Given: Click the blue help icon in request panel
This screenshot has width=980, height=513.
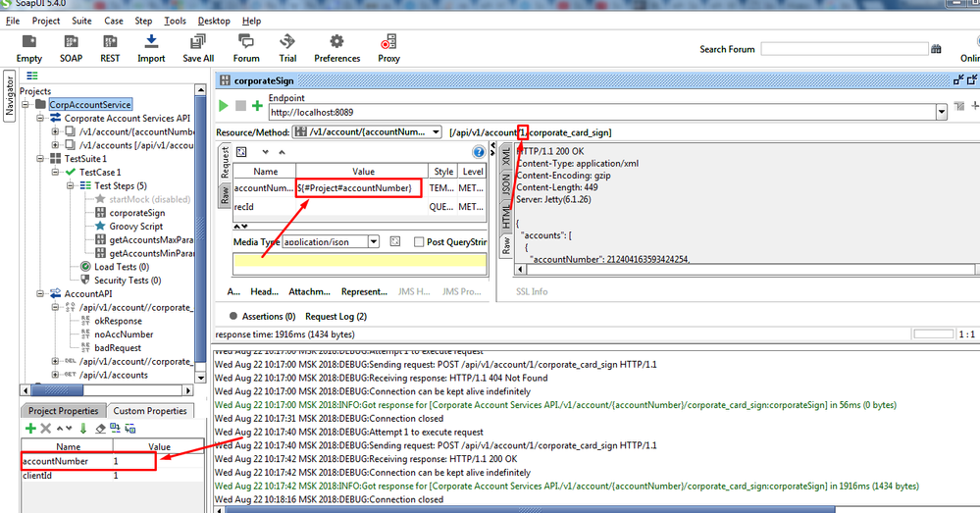Looking at the screenshot, I should (x=480, y=152).
